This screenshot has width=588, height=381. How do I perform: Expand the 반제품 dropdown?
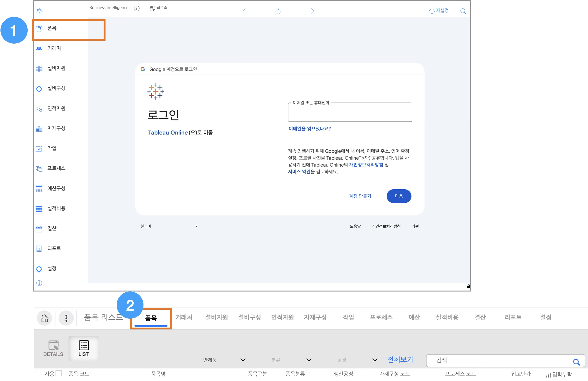(x=243, y=360)
